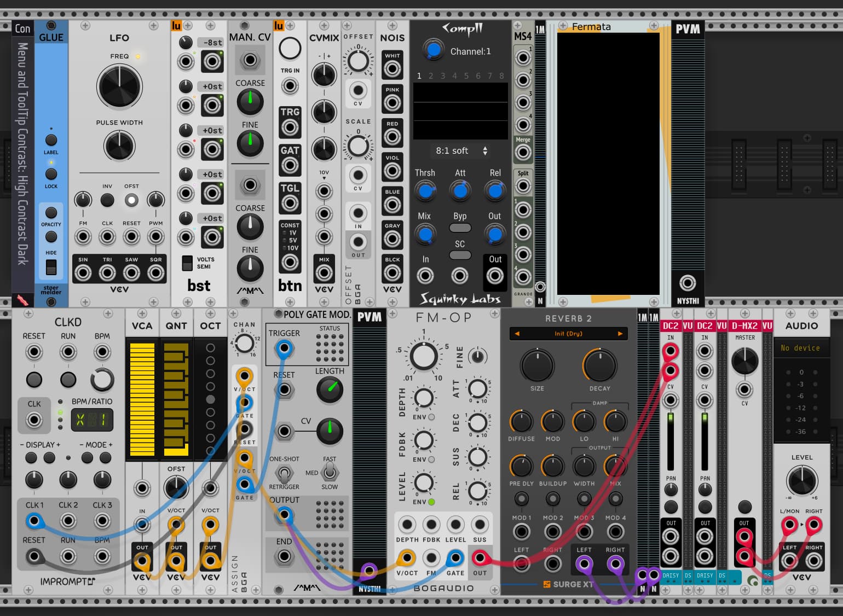
Task: Click the FM-OP GATE input jack
Action: [455, 558]
